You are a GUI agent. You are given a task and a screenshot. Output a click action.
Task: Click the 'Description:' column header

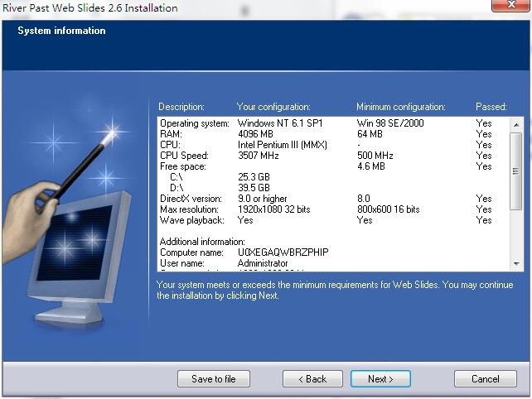click(181, 107)
